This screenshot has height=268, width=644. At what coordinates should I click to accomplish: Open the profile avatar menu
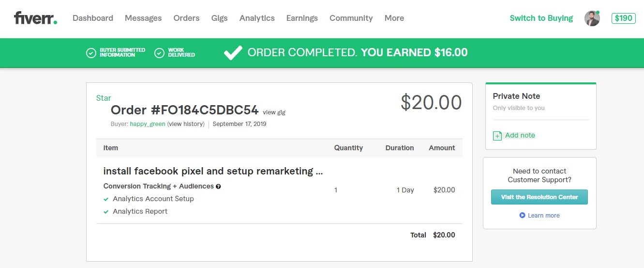(x=592, y=18)
